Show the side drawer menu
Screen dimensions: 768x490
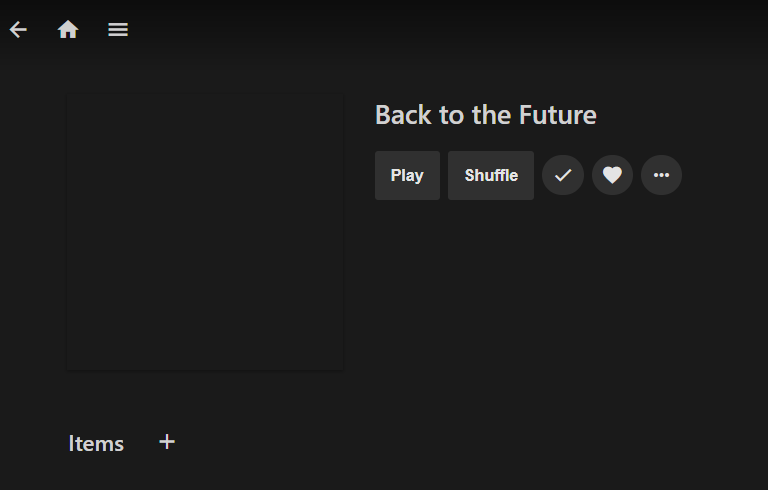118,30
